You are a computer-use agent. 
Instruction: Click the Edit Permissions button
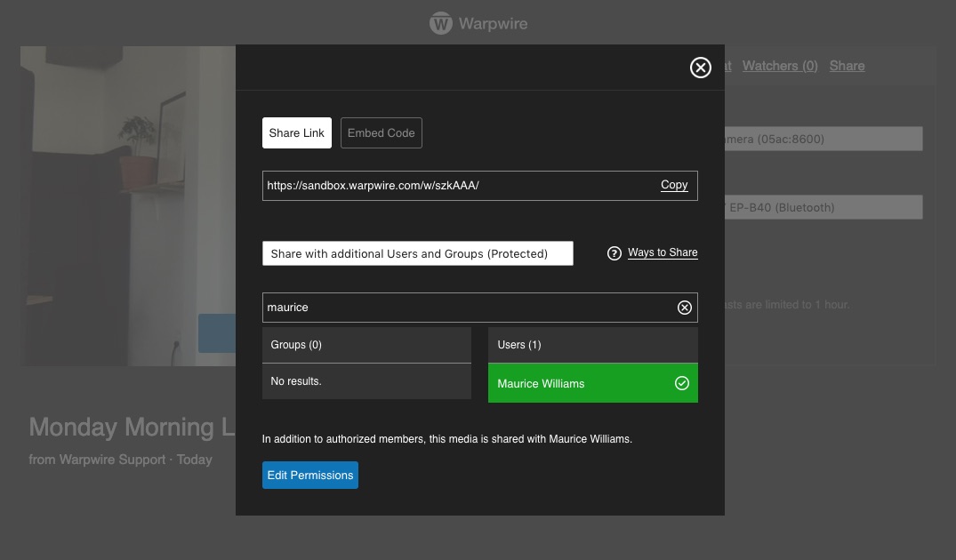click(x=310, y=476)
